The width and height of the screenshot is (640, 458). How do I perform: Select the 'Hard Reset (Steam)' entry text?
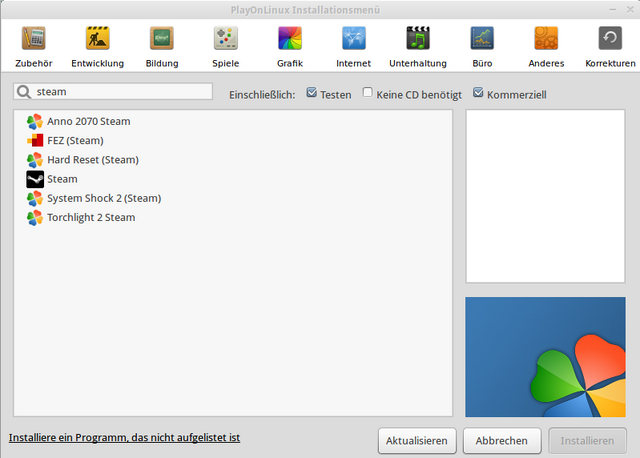tap(93, 160)
